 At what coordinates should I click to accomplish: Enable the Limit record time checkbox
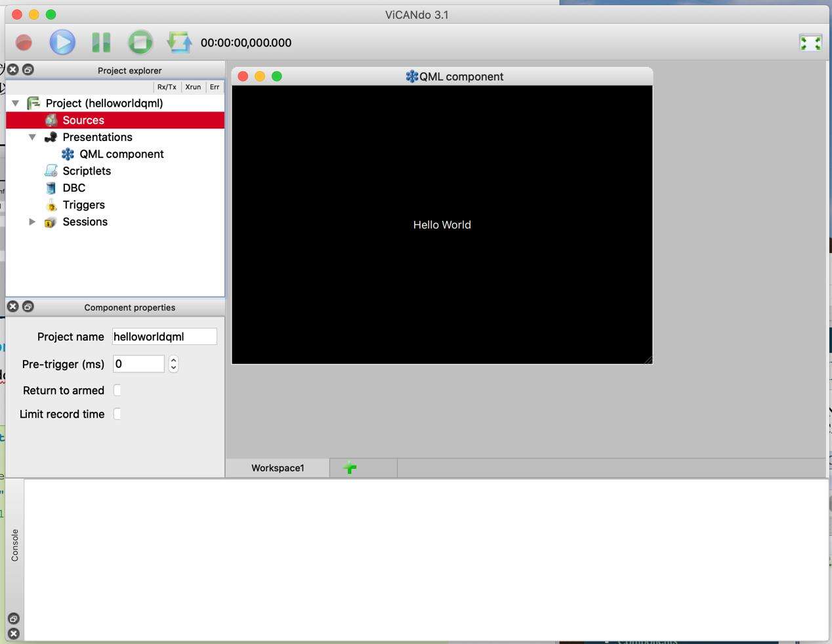[117, 414]
